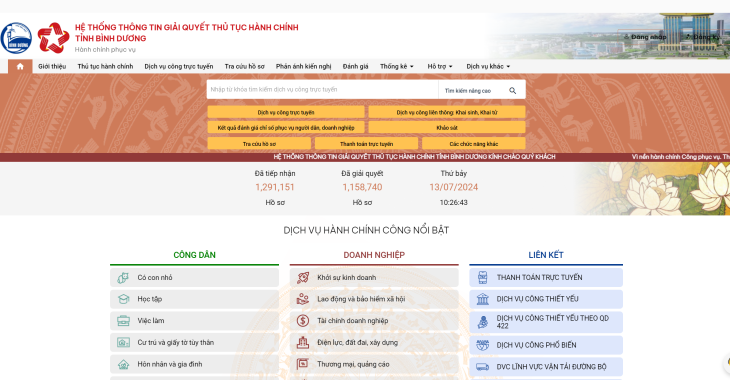Click the Khảo sát yellow button

point(447,128)
